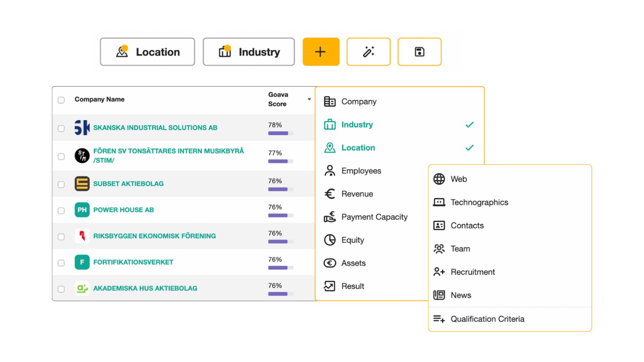The image size is (644, 362).
Task: Choose Equity from the filter menu
Action: click(x=372, y=240)
